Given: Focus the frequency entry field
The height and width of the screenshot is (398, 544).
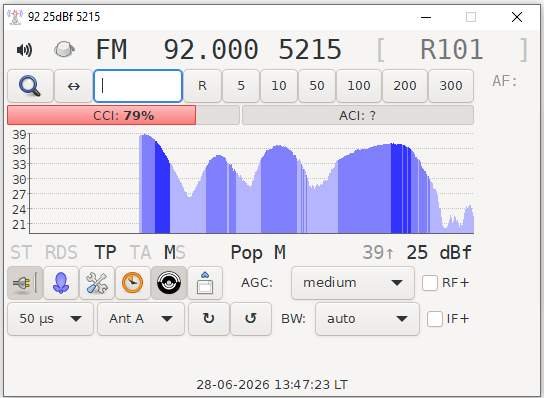Looking at the screenshot, I should tap(138, 86).
